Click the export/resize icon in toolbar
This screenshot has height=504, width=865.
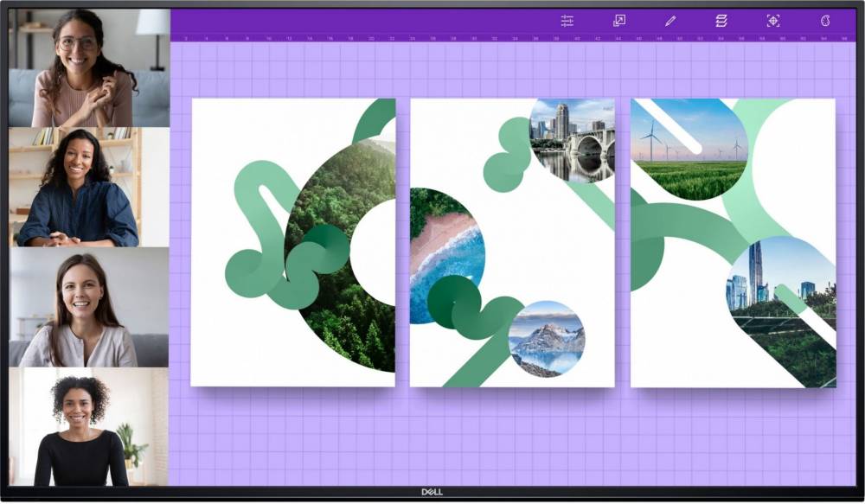619,21
